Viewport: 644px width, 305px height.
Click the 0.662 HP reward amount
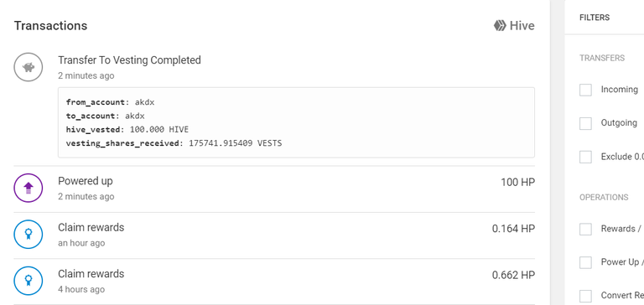[513, 275]
